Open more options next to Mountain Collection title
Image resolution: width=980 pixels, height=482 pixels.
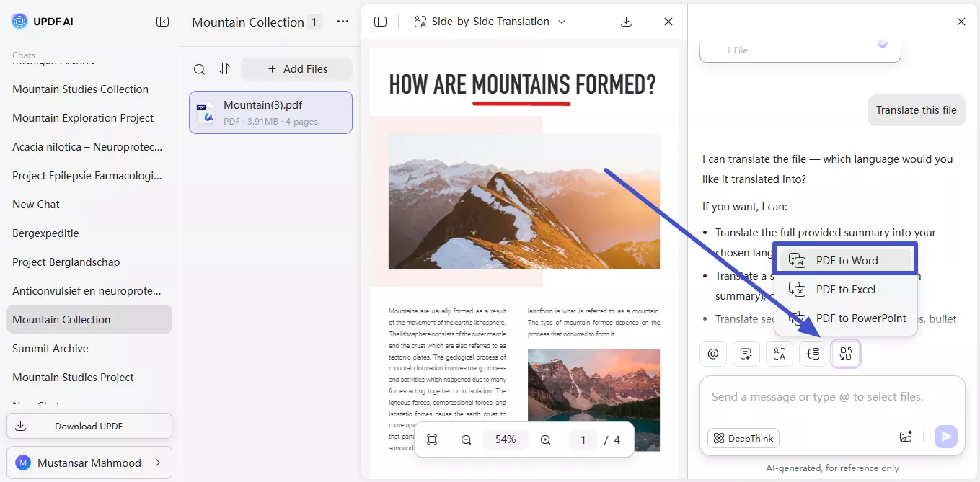point(342,22)
